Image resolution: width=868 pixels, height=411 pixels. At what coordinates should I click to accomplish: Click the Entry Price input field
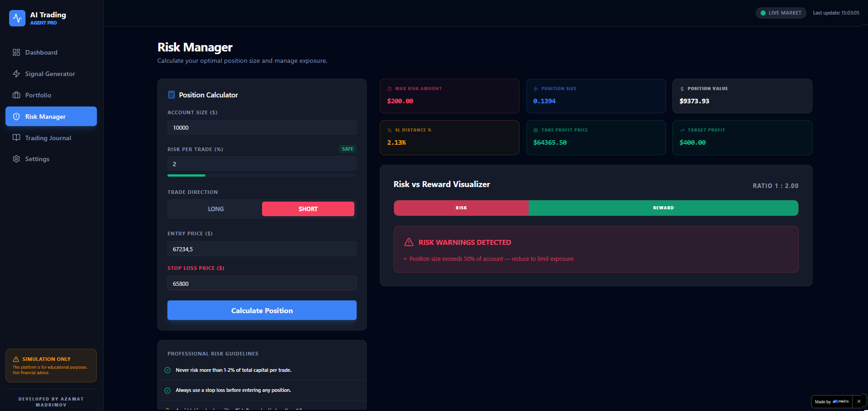click(x=262, y=249)
